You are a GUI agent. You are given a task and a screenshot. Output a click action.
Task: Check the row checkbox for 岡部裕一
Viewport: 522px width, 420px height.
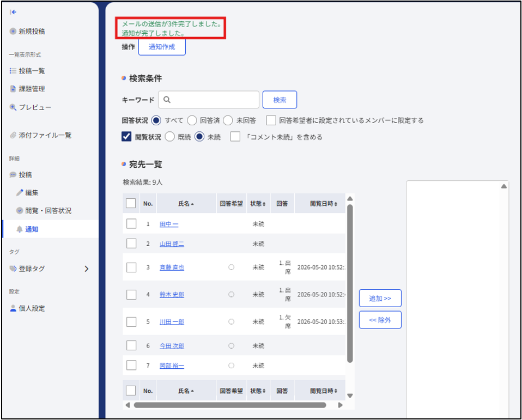click(x=131, y=366)
